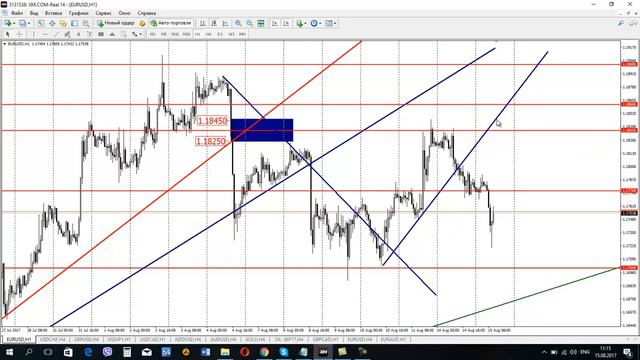Select the triangle shape tool

pyautogui.click(x=112, y=34)
